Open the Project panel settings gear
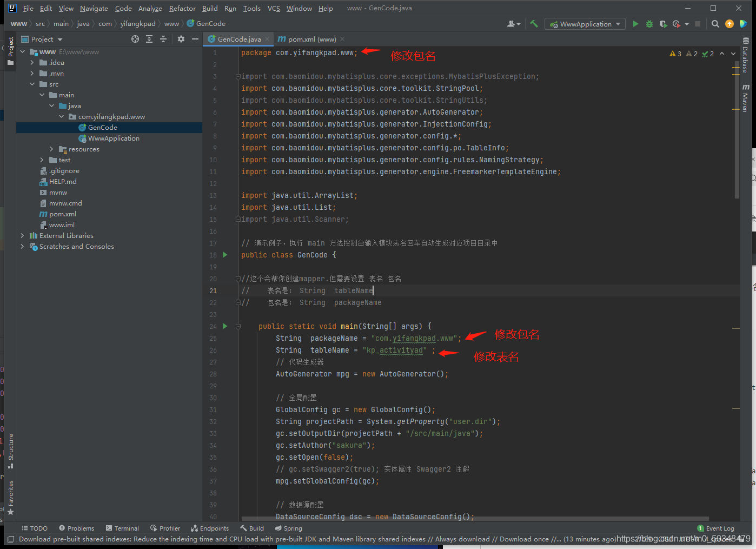This screenshot has width=756, height=549. [181, 39]
